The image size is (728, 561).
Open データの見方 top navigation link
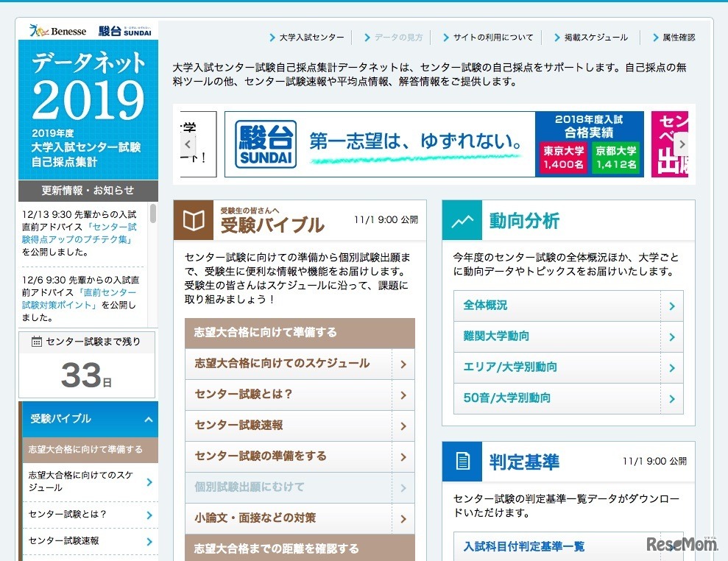coord(394,38)
